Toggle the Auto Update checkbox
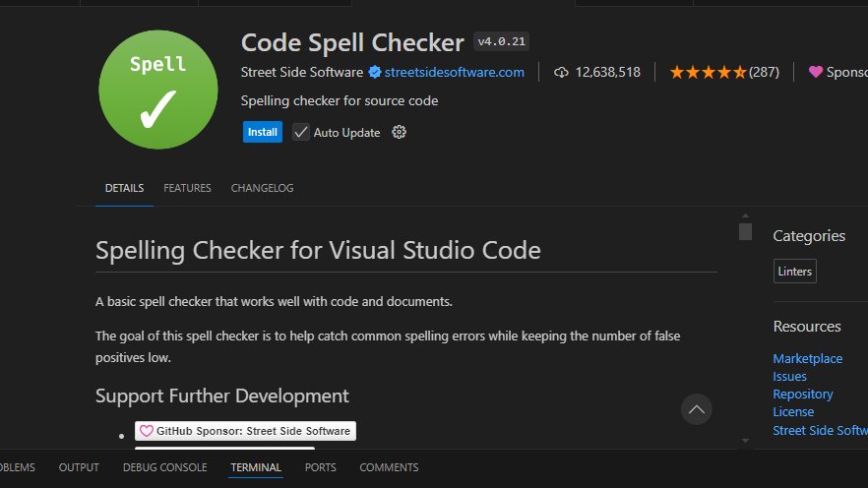This screenshot has height=488, width=868. [x=300, y=132]
